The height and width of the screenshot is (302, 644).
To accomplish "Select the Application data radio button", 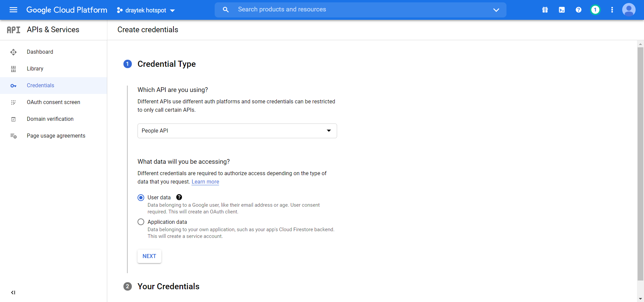I will [x=141, y=222].
